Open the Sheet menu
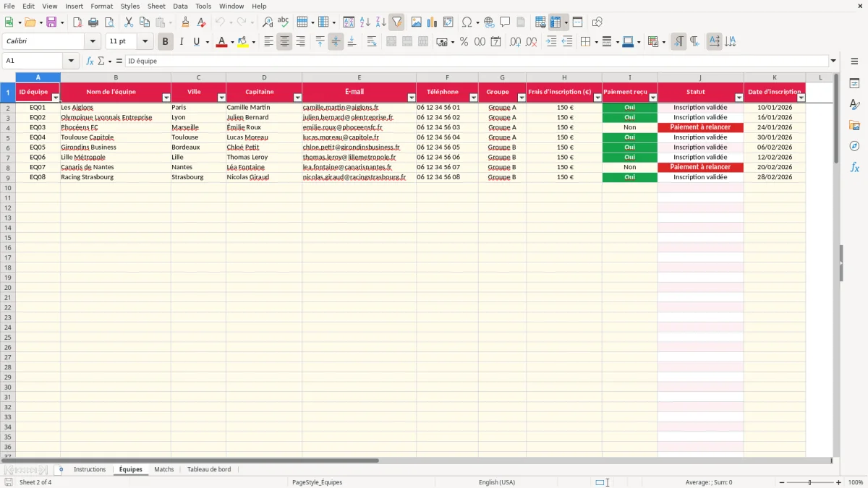 [x=156, y=6]
